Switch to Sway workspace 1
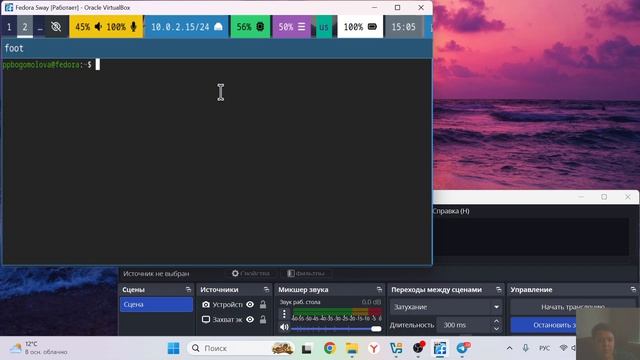The image size is (640, 360). pos(9,27)
